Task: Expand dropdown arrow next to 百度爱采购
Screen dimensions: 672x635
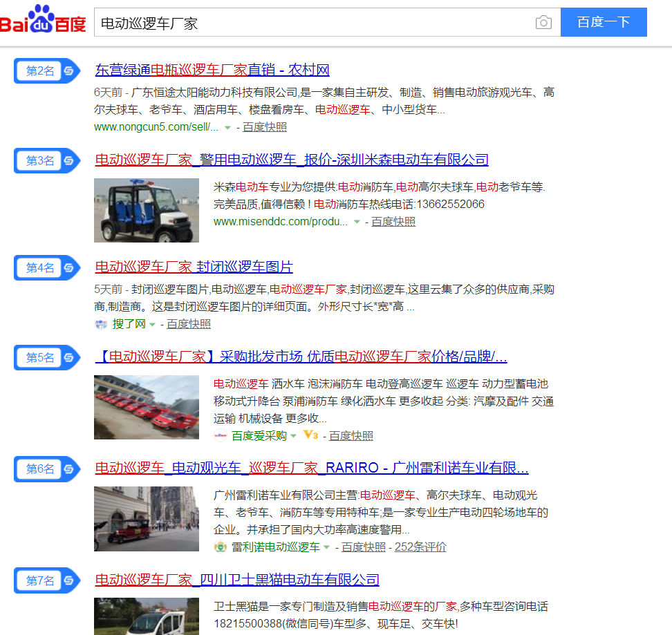Action: pyautogui.click(x=294, y=436)
